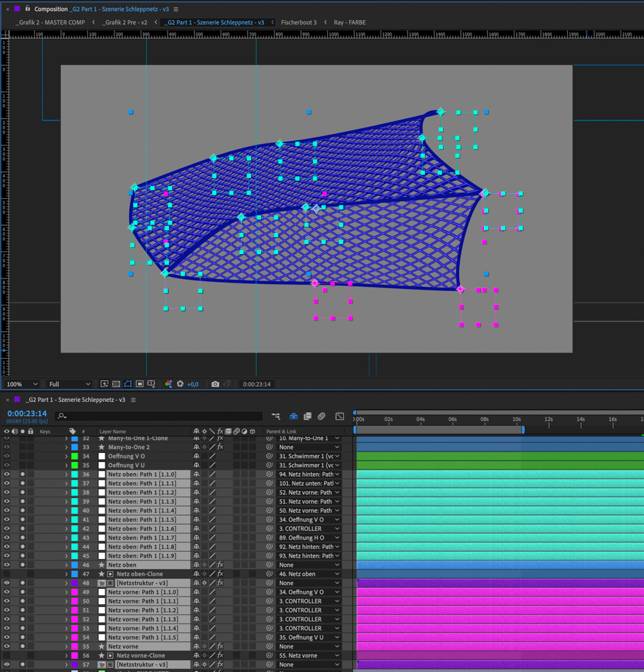Image resolution: width=644 pixels, height=672 pixels.
Task: Click the Fast Previews icon
Action: coord(104,384)
